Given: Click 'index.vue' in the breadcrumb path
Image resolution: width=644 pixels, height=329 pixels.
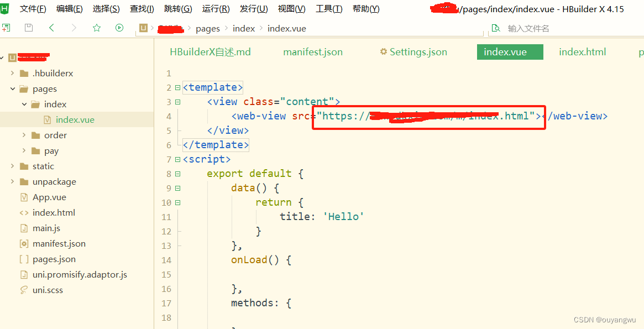Looking at the screenshot, I should pyautogui.click(x=287, y=28).
